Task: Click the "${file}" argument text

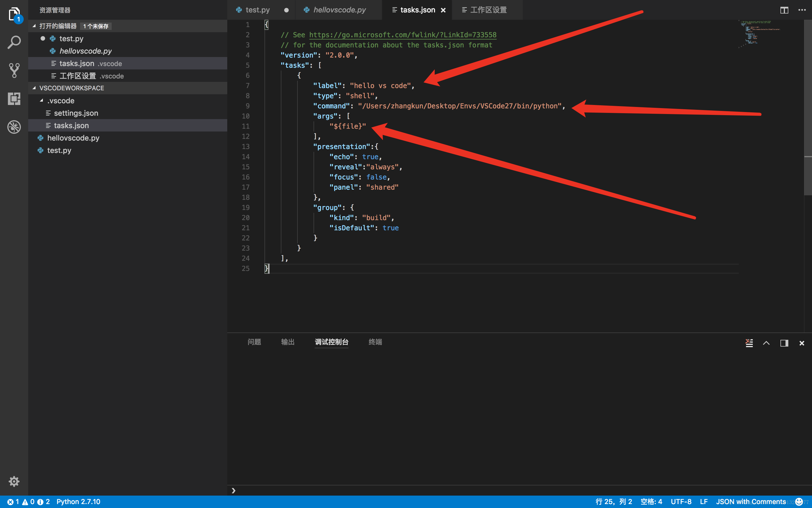Action: click(x=347, y=126)
